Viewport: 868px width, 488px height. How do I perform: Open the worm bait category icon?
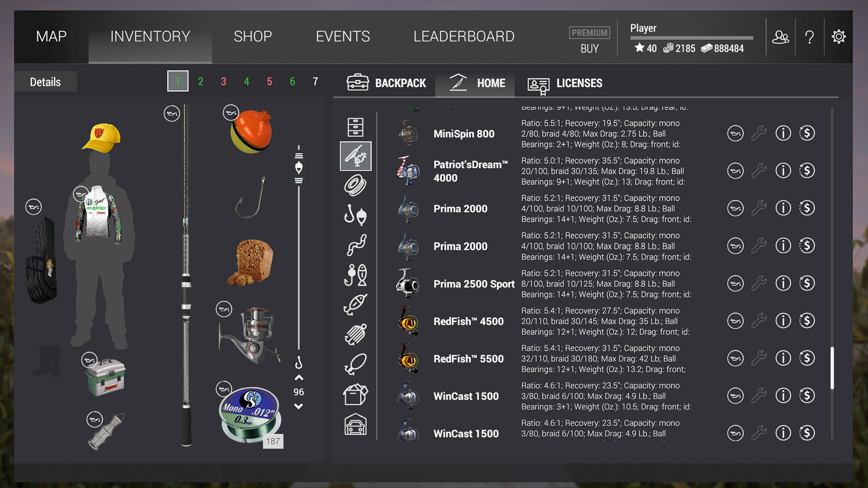pos(356,245)
